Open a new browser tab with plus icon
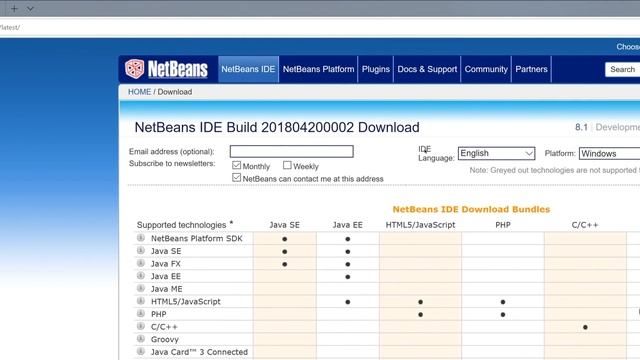Screen dimensions: 640x360 (x=14, y=8)
